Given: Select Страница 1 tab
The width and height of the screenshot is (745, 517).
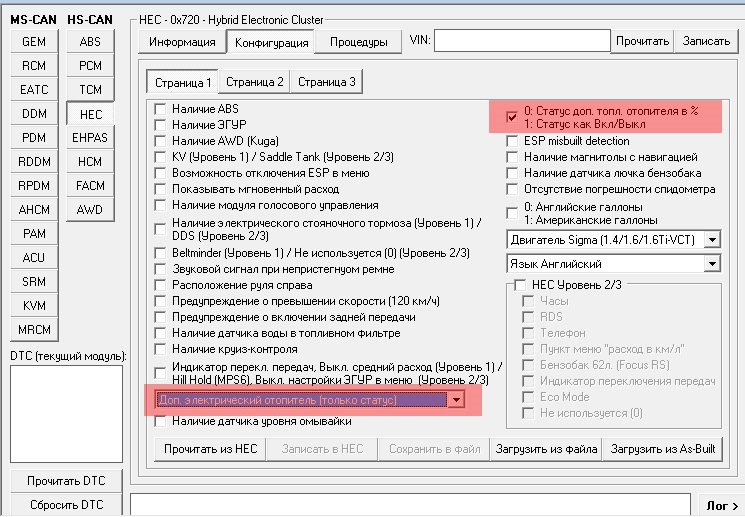Looking at the screenshot, I should point(182,83).
